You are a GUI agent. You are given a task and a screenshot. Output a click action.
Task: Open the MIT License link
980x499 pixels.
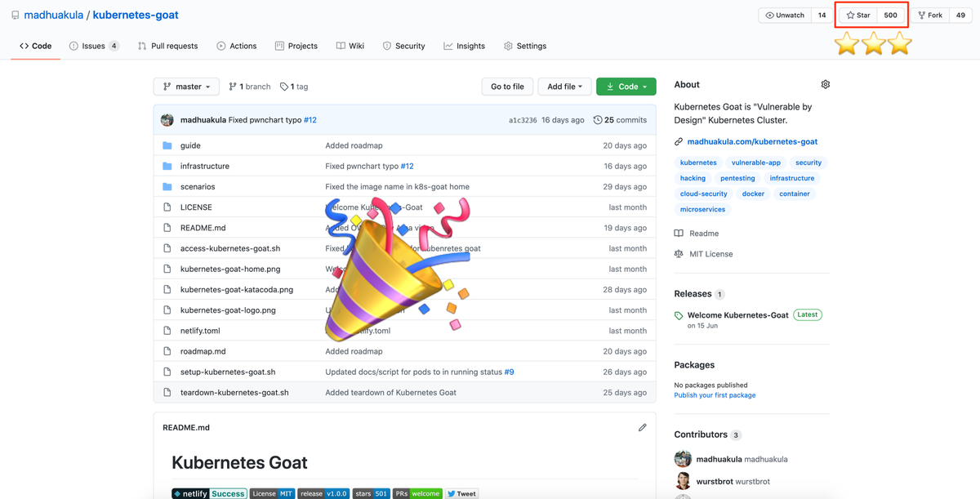[x=703, y=254]
